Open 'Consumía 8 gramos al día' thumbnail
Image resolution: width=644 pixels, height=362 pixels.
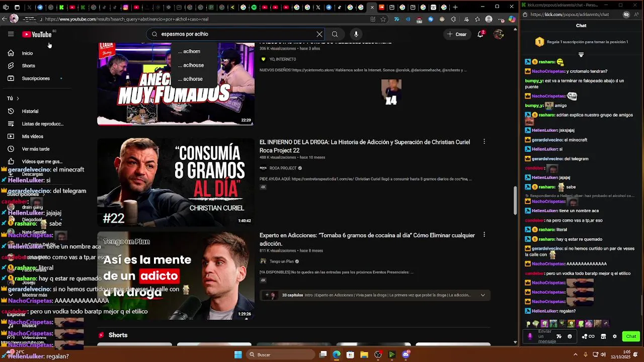(x=176, y=182)
